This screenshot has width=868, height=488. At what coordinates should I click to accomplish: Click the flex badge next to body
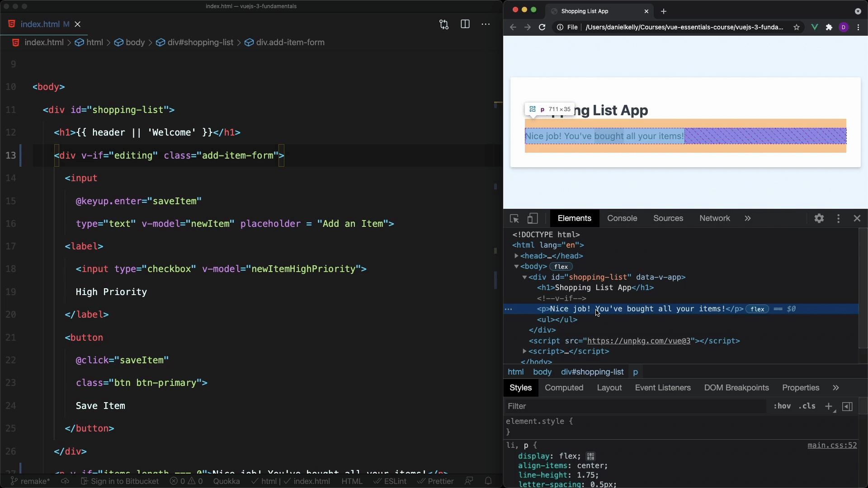[x=561, y=267]
